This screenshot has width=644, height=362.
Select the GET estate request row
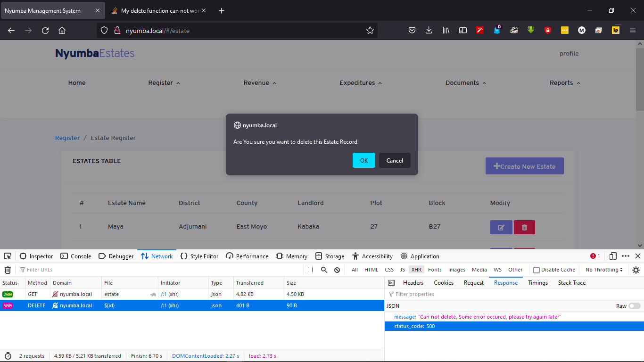click(192, 294)
